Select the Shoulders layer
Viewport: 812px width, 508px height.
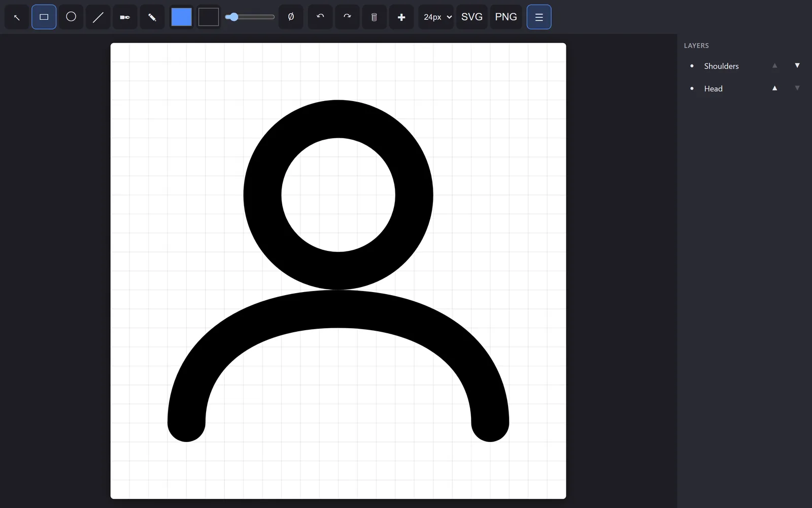[x=721, y=66]
